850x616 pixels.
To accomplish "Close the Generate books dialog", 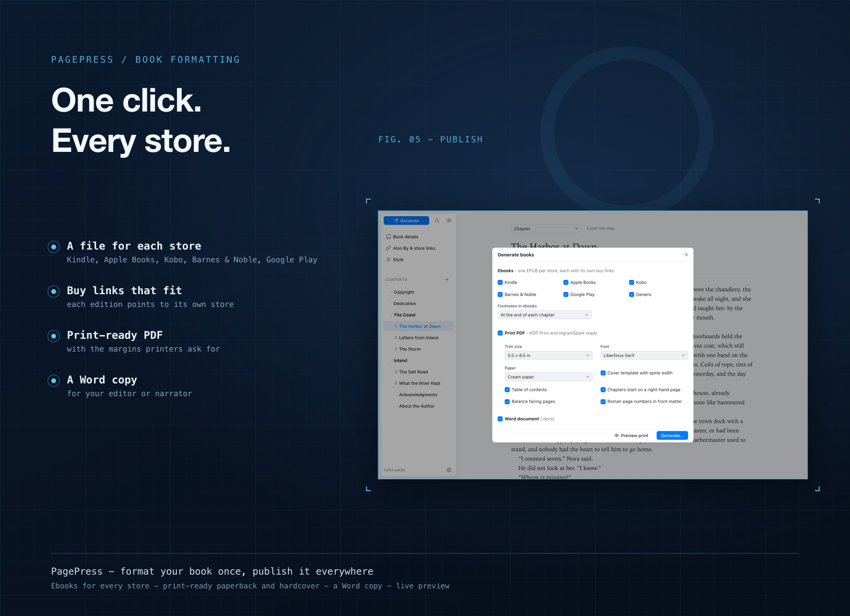I will point(686,255).
